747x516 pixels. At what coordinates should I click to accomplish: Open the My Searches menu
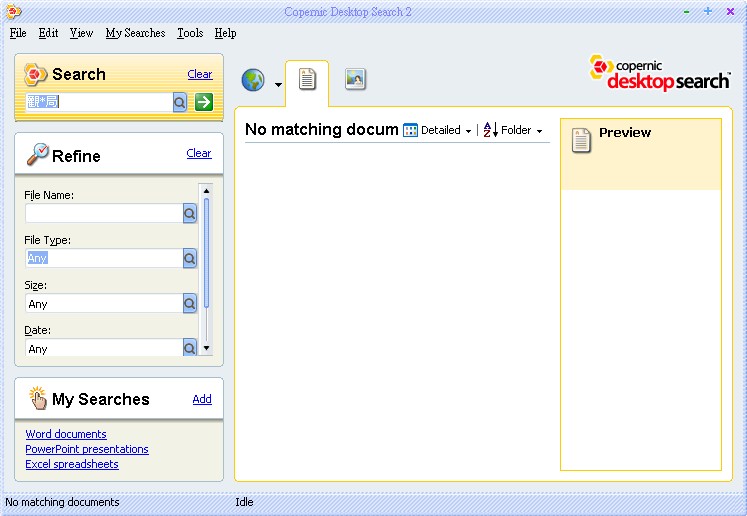(x=135, y=33)
